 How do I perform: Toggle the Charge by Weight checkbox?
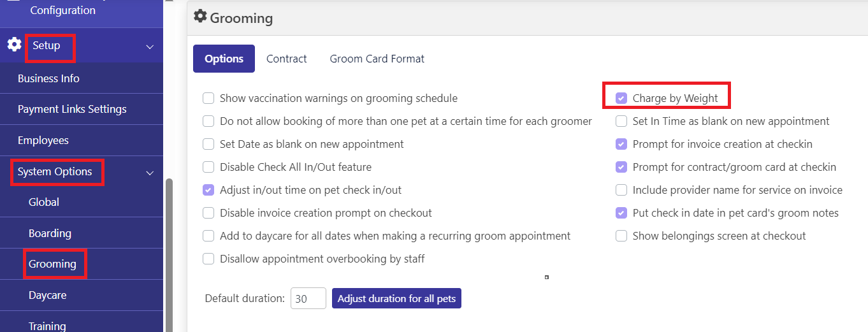tap(621, 98)
